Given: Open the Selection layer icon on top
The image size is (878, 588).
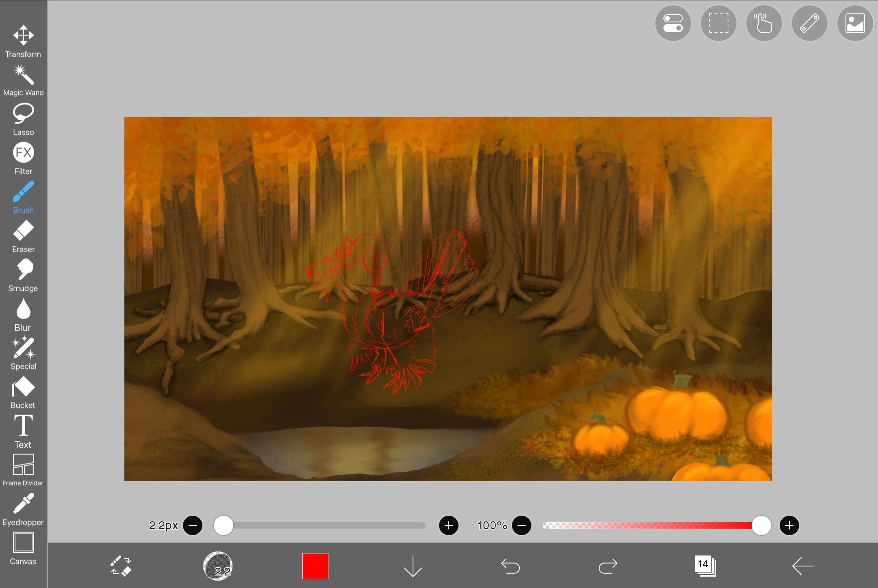Looking at the screenshot, I should 717,23.
